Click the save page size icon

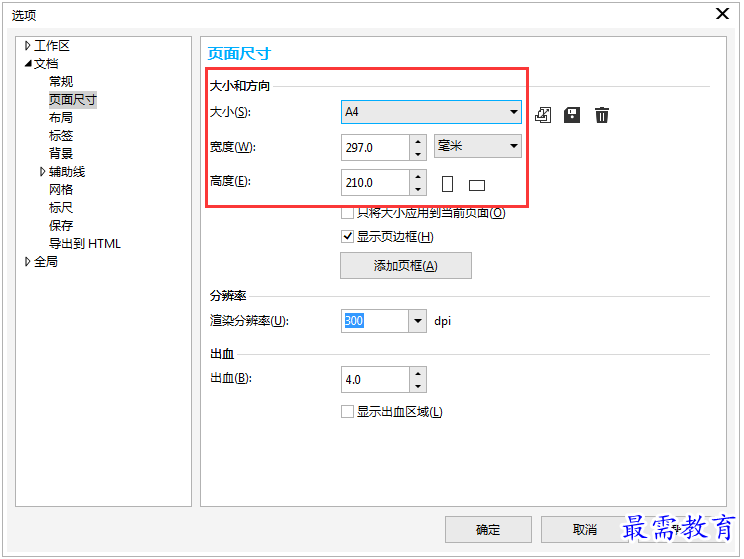(x=572, y=115)
